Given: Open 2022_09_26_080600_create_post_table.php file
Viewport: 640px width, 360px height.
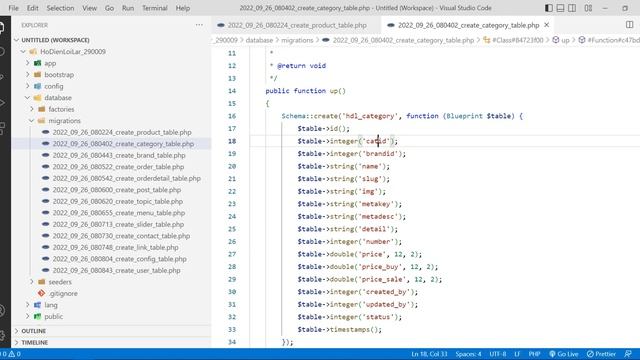Looking at the screenshot, I should click(117, 190).
